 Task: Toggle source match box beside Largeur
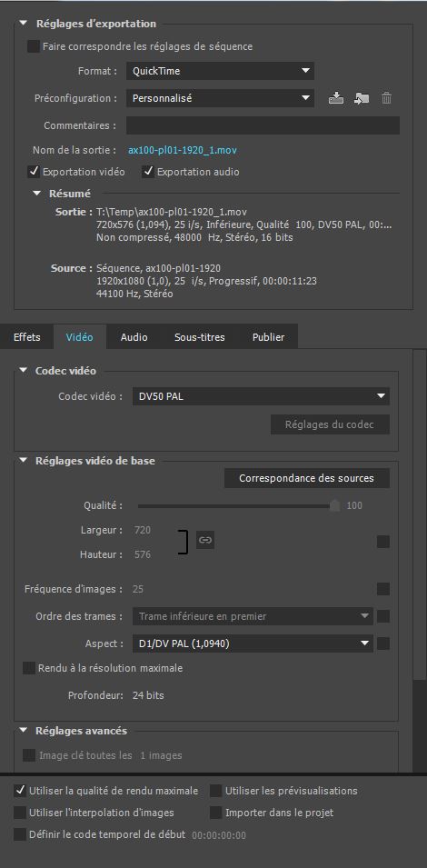(x=383, y=542)
